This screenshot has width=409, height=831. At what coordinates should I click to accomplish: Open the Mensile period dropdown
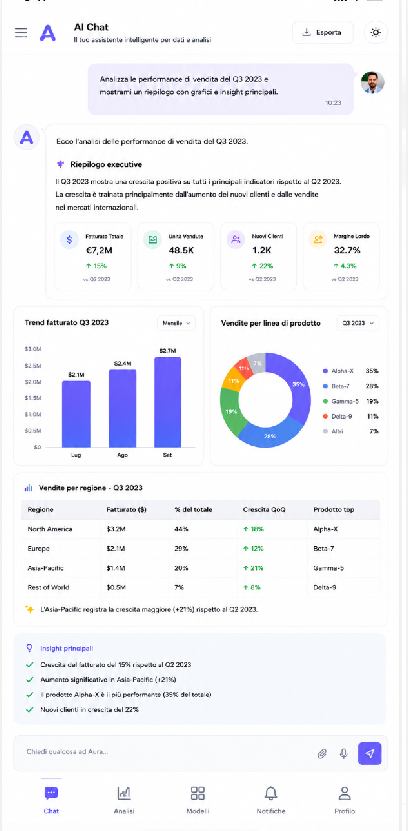[x=176, y=323]
